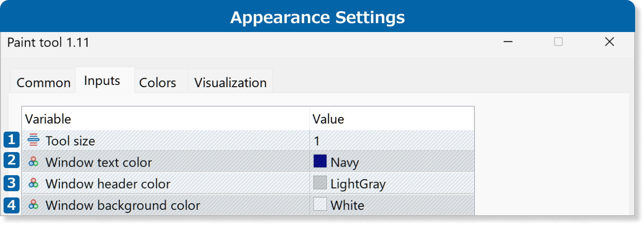This screenshot has width=644, height=225.
Task: Click the Tool size row icon
Action: click(33, 141)
